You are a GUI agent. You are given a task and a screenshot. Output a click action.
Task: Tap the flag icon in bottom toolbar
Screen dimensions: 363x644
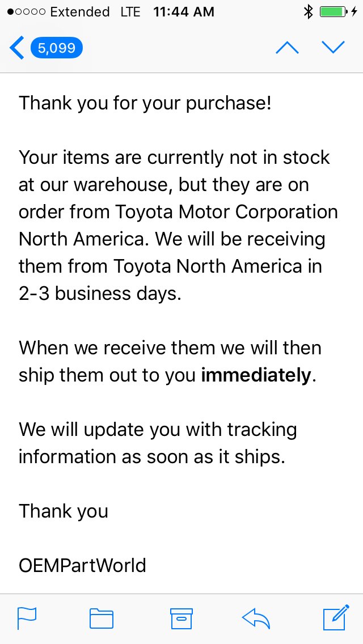[x=27, y=618]
